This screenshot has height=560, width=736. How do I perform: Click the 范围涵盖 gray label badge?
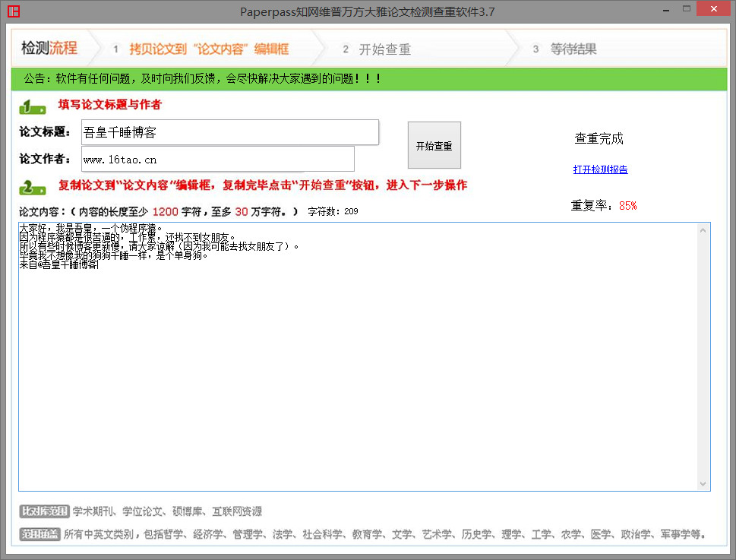pyautogui.click(x=39, y=534)
